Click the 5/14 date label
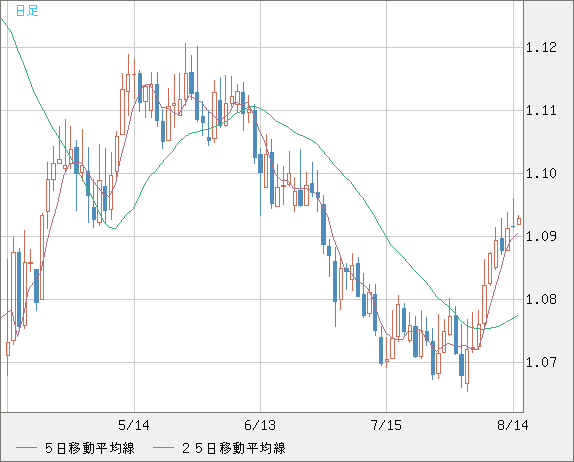The image size is (574, 462). (134, 425)
